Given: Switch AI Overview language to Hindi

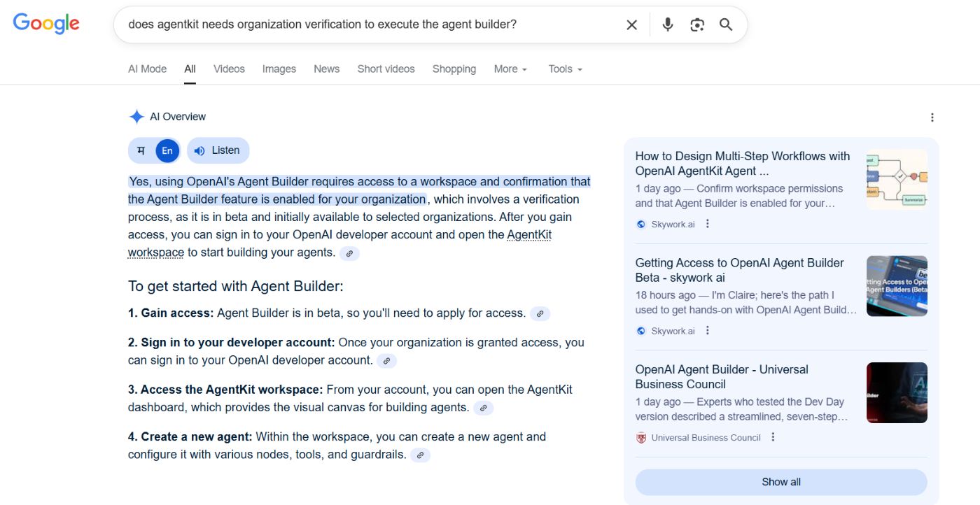Looking at the screenshot, I should click(x=141, y=150).
